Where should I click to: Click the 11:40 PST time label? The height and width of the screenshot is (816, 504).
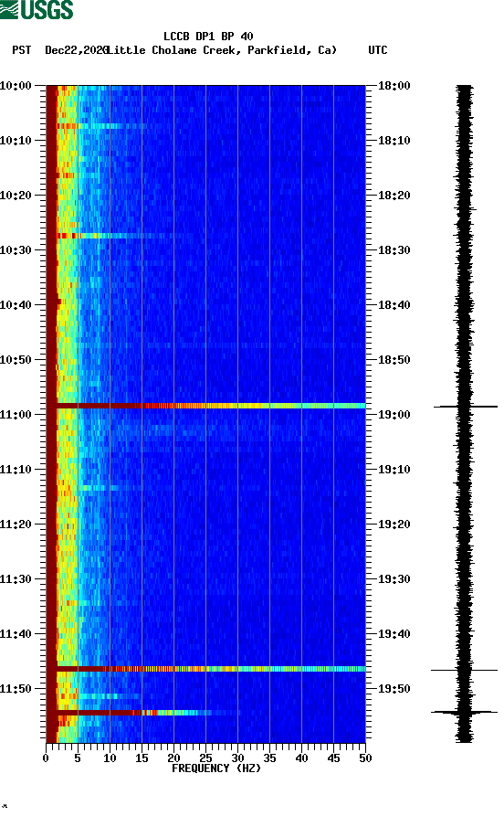[16, 634]
